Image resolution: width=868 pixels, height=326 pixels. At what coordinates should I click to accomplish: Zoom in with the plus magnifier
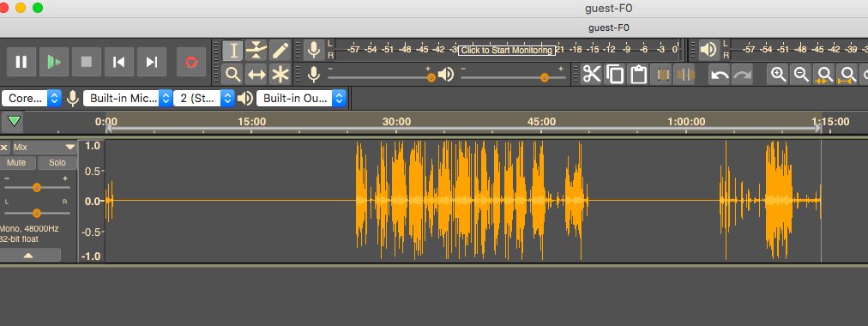(x=778, y=74)
